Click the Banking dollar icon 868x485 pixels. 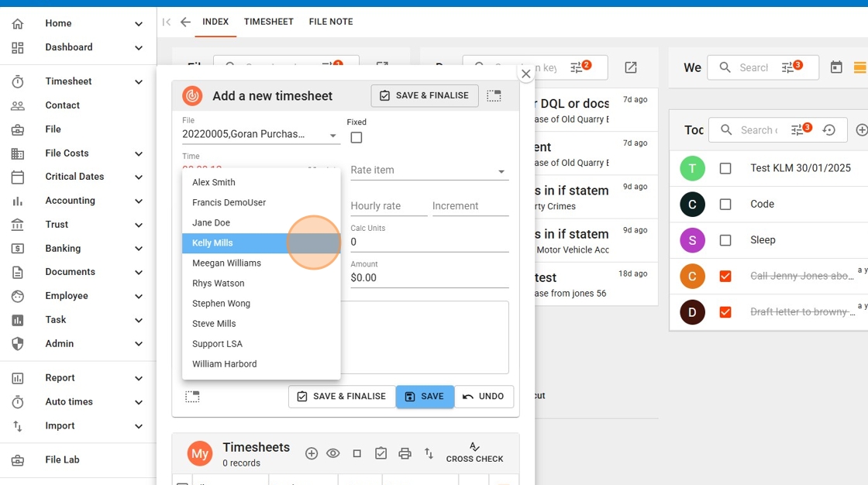point(18,249)
